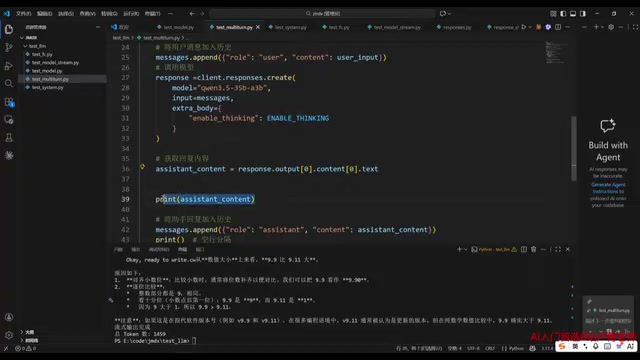
Task: Click the command center search box
Action: 322,13
